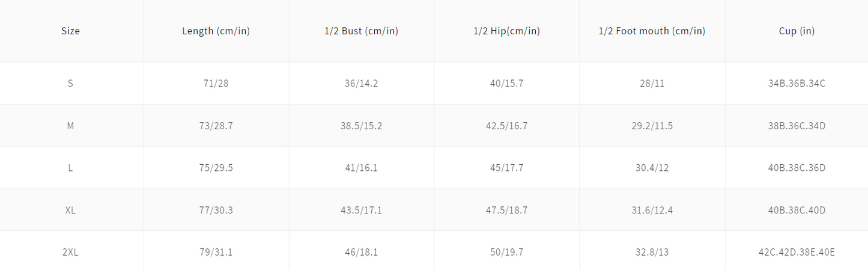Screen dimensions: 868x270
Task: Click cup value 42C.42D.38E.40E
Action: point(797,253)
